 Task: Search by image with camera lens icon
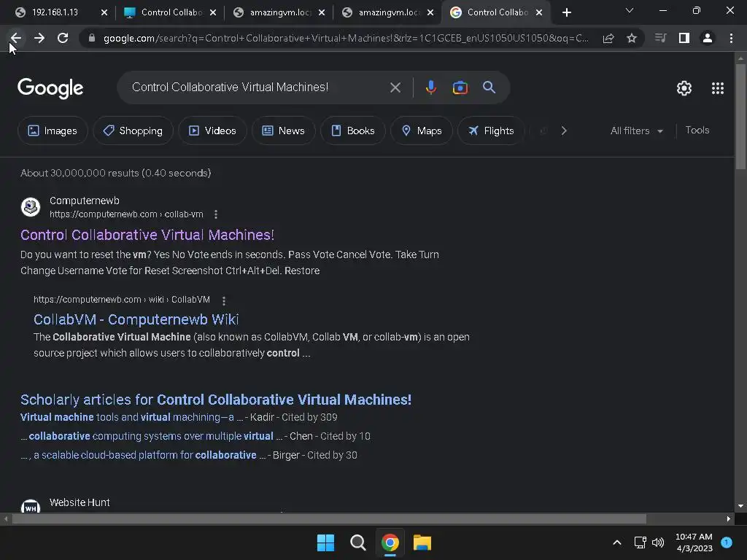[x=460, y=87]
